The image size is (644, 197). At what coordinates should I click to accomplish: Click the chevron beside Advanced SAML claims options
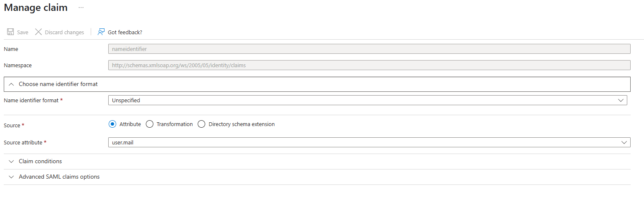coord(11,177)
